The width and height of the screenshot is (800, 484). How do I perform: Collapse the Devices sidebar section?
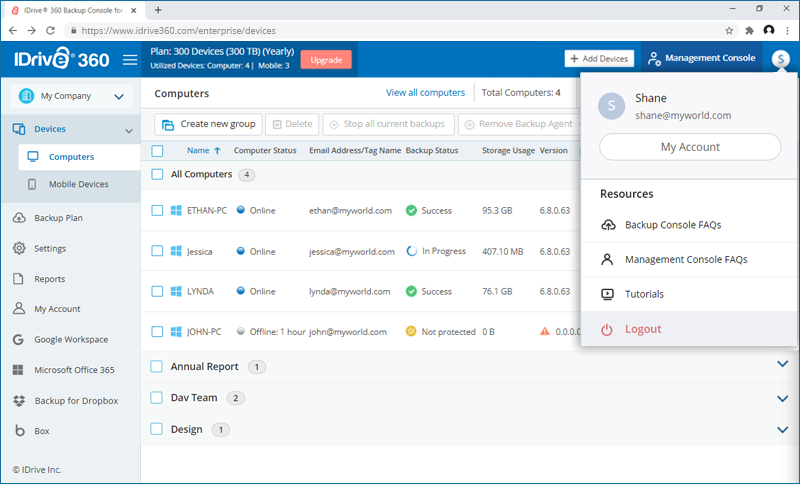[128, 130]
